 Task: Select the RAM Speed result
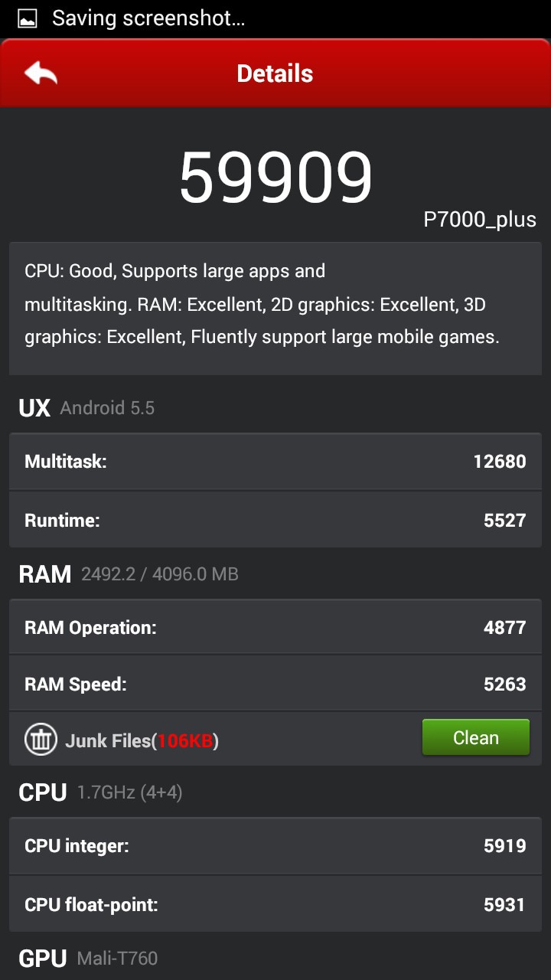(x=275, y=683)
